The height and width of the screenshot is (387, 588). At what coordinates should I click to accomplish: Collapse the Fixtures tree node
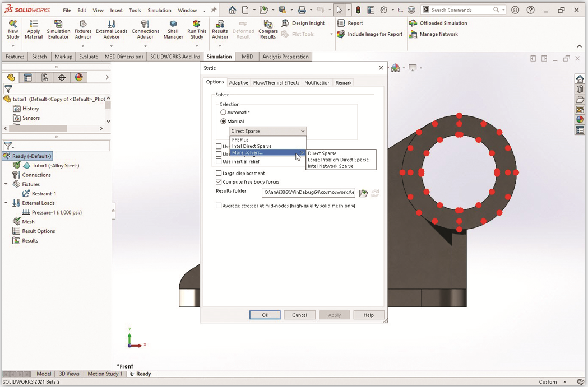[6, 184]
